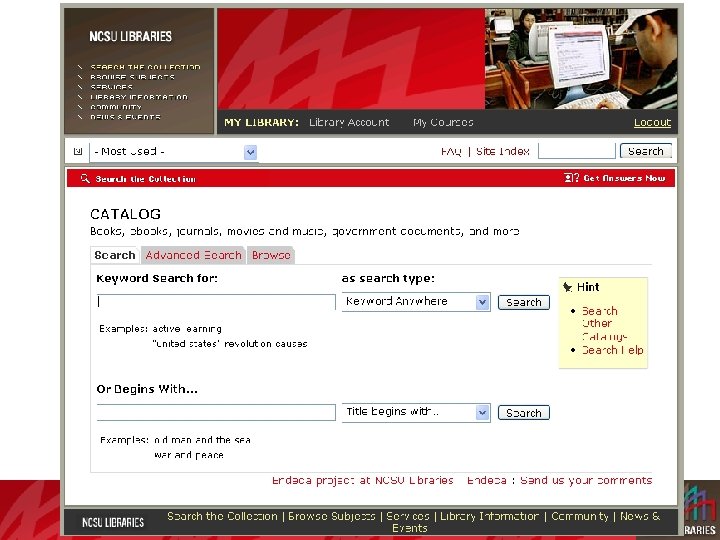This screenshot has height=540, width=720.
Task: Open Library Information sidebar menu item
Action: (139, 97)
